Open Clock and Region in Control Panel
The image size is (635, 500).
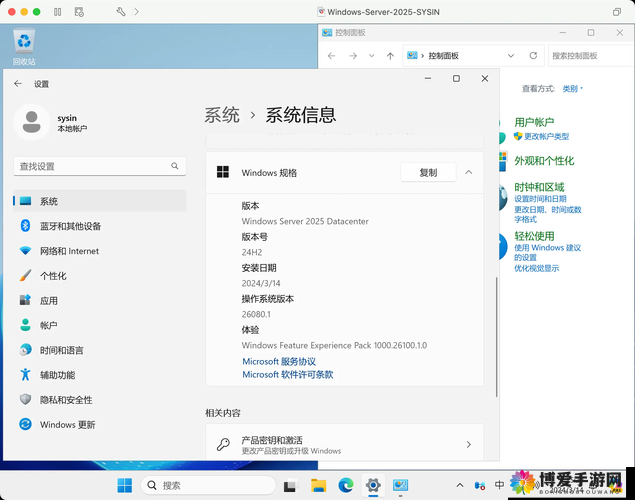click(539, 187)
